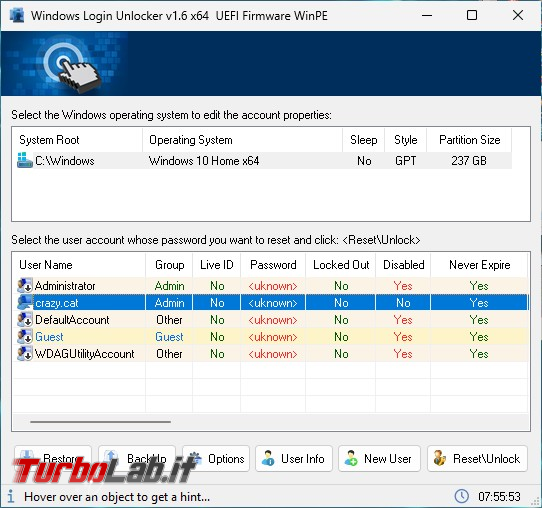Click the Sleep column header
The image size is (542, 508).
(364, 140)
